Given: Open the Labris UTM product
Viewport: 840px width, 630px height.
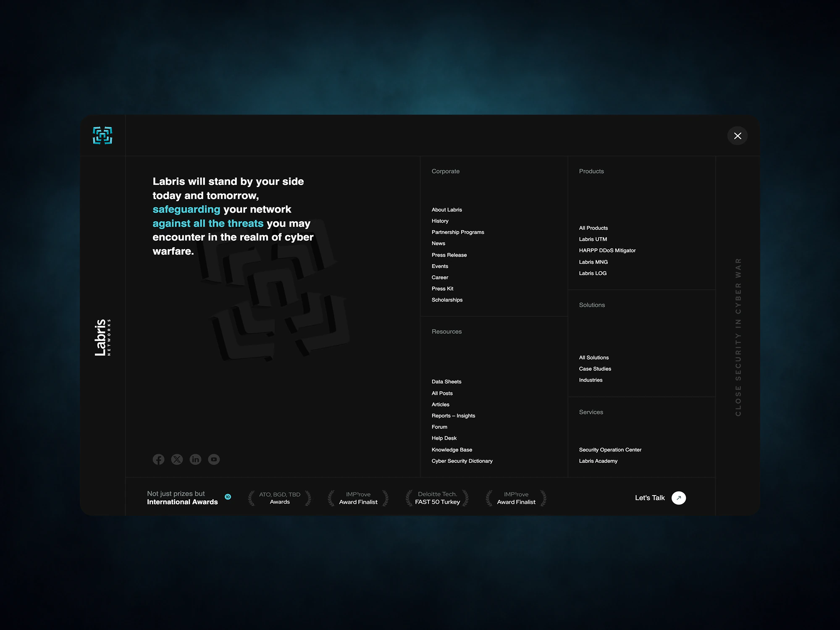Looking at the screenshot, I should pyautogui.click(x=593, y=239).
